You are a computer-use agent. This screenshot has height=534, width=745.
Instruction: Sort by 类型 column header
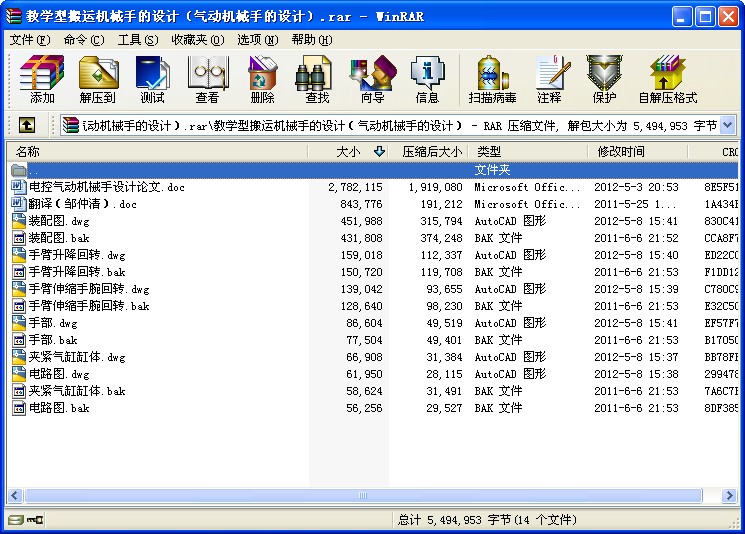pos(528,152)
